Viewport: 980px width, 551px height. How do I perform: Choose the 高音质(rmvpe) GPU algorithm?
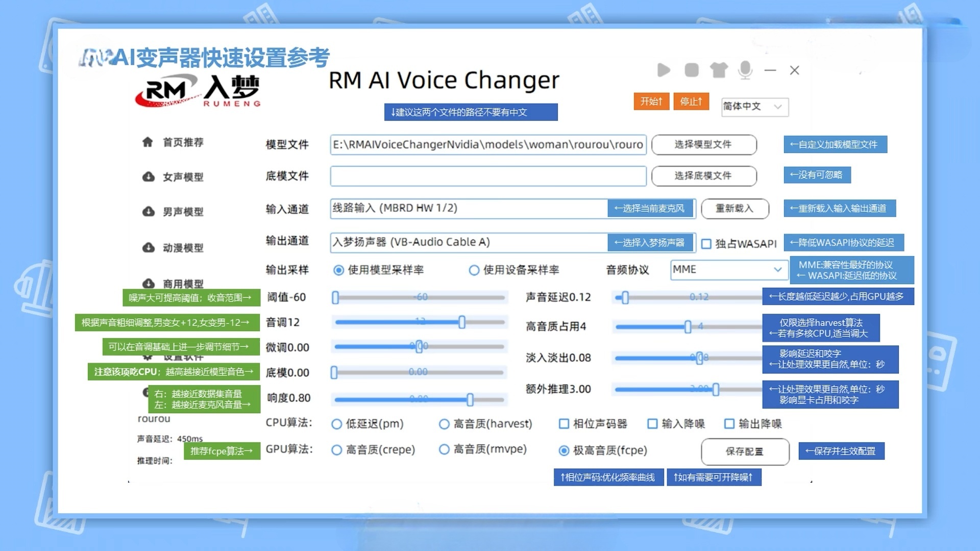click(x=444, y=449)
